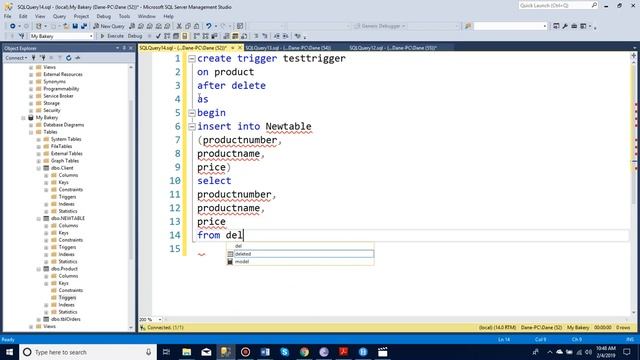
Task: Click the Open File folder icon
Action: point(66,26)
